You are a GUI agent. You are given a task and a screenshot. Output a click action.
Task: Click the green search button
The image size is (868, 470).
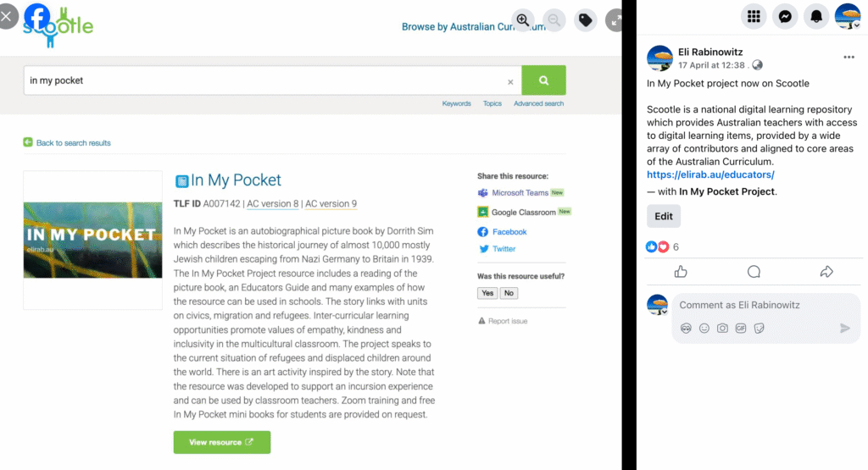pyautogui.click(x=543, y=80)
